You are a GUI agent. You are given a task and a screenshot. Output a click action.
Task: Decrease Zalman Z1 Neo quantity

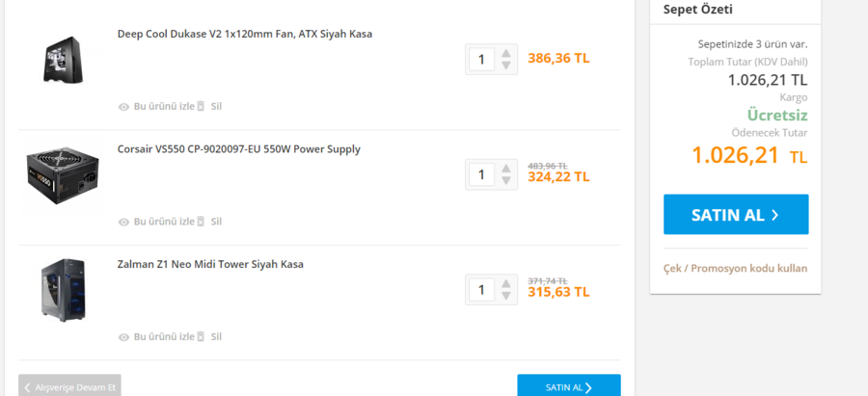(x=506, y=297)
